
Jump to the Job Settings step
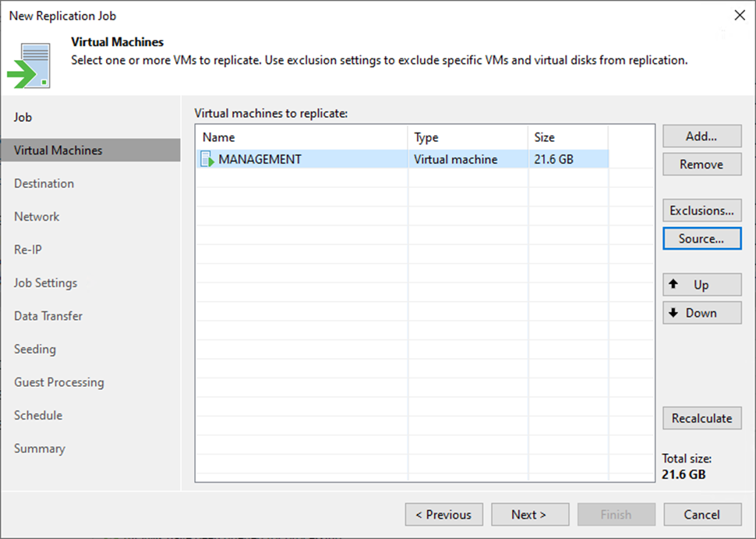[x=46, y=283]
